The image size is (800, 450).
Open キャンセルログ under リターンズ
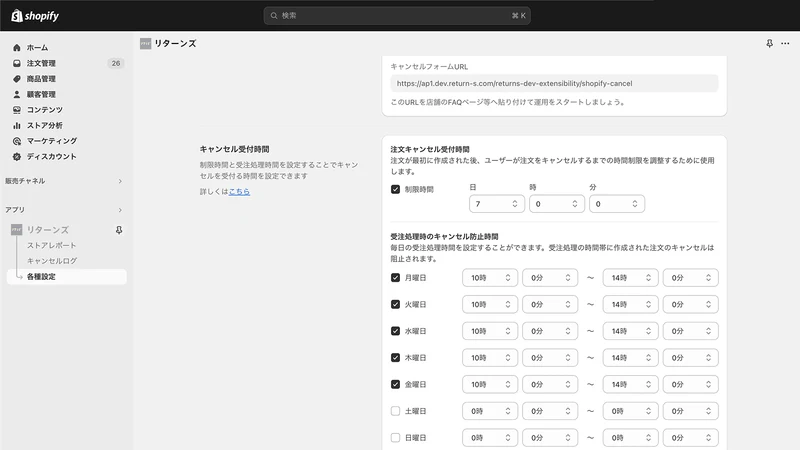pos(52,261)
